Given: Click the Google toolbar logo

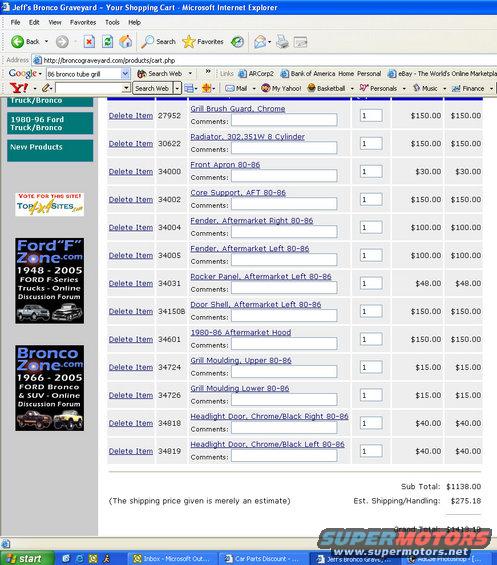Looking at the screenshot, I should coord(22,74).
